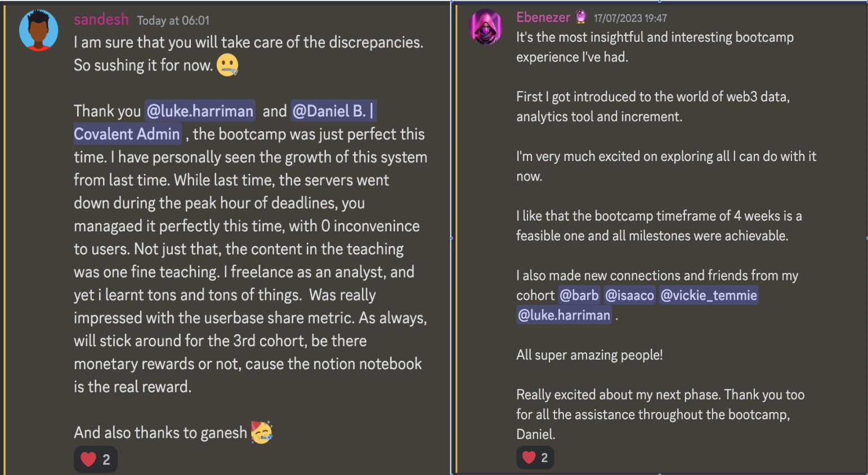This screenshot has height=475, width=868.
Task: Toggle heart reaction on Ebenezer's message
Action: pyautogui.click(x=535, y=458)
